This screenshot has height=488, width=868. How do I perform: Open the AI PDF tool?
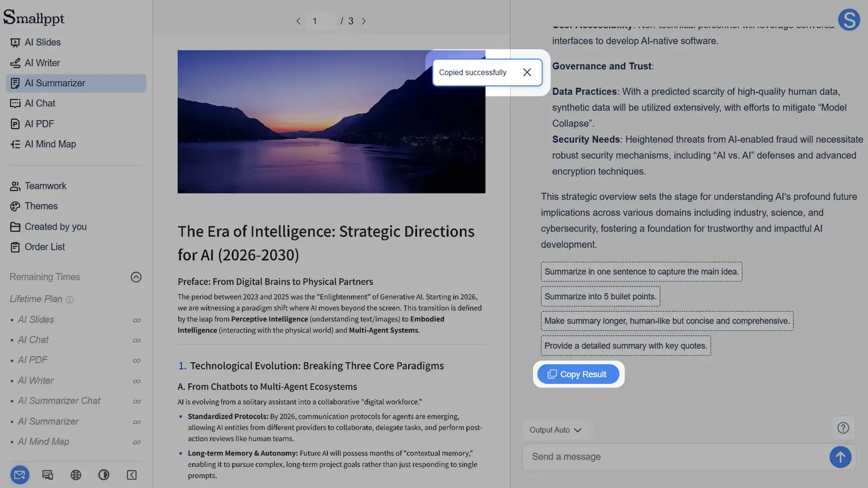point(38,123)
